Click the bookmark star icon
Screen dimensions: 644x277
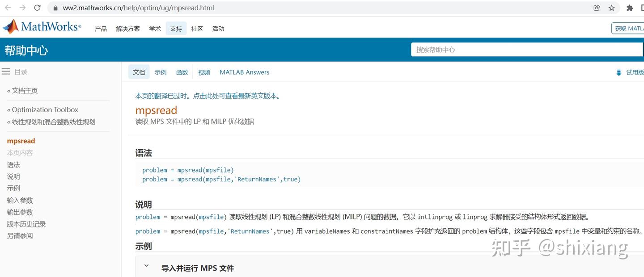pos(612,8)
